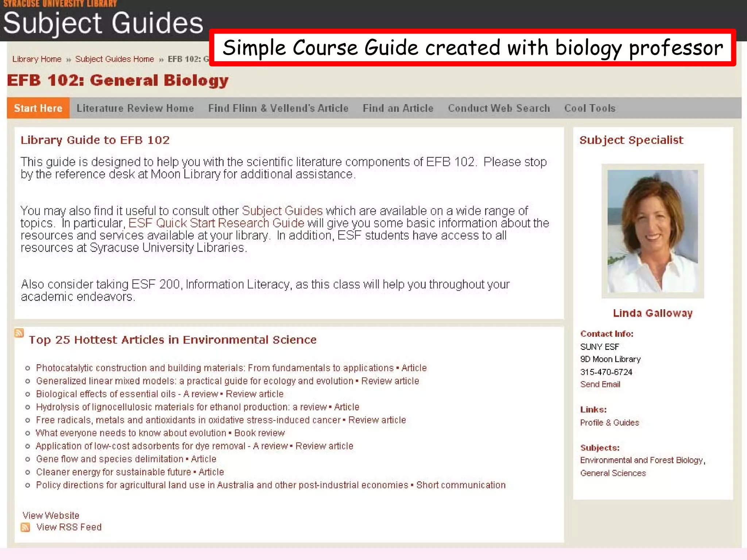Open Photocatalytic construction and building materials article
Screen dimensions: 747x560
231,368
